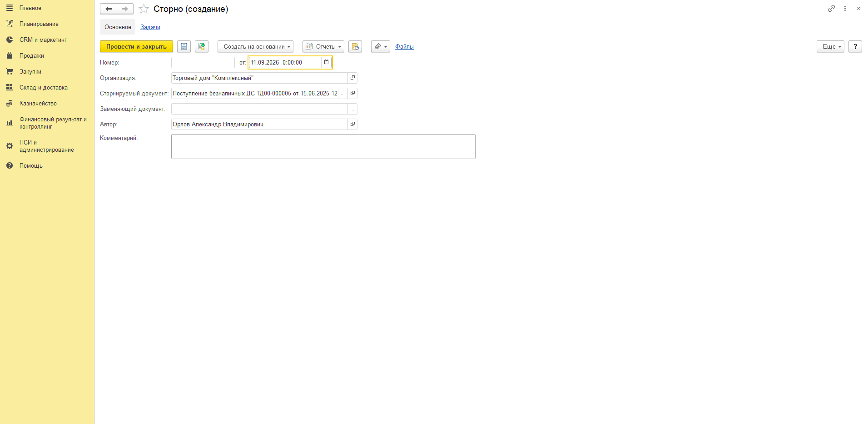The image size is (868, 424).
Task: Choose Сторнируемый документ via ellipsis button
Action: pos(343,93)
